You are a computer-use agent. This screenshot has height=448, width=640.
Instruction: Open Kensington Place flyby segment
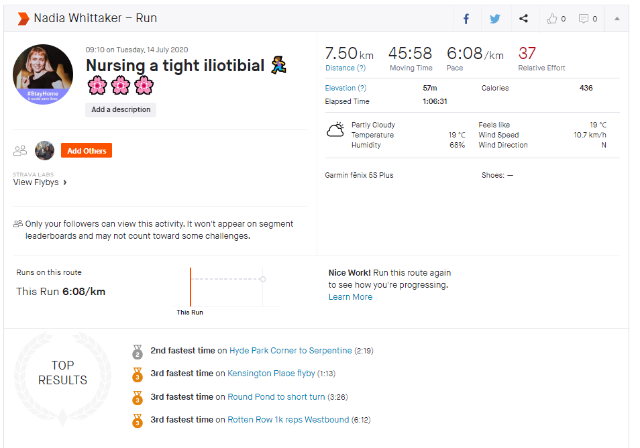coord(271,373)
